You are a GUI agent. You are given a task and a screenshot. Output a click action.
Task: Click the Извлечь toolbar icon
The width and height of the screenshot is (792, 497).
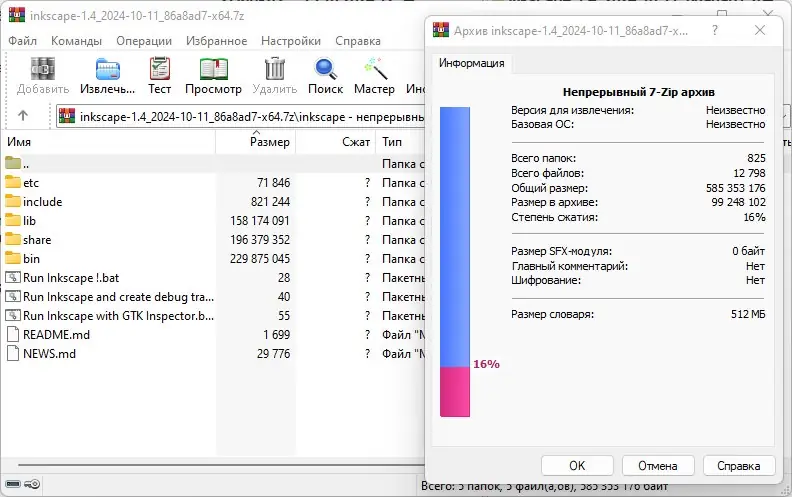(x=108, y=69)
